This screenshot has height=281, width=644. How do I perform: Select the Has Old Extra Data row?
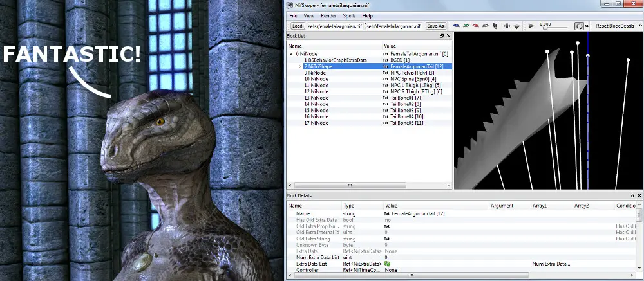coord(461,220)
